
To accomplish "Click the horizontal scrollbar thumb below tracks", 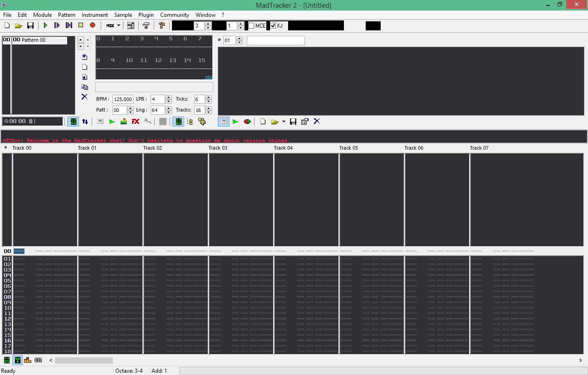I will point(84,360).
